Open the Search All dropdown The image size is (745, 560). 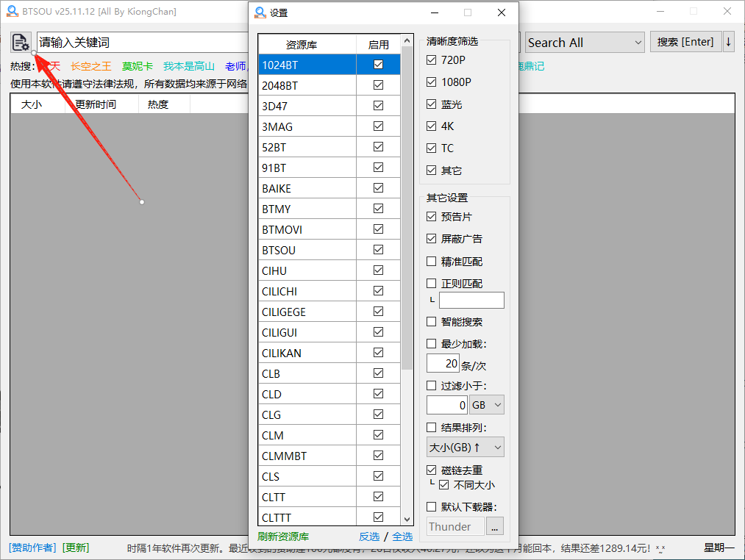[585, 43]
